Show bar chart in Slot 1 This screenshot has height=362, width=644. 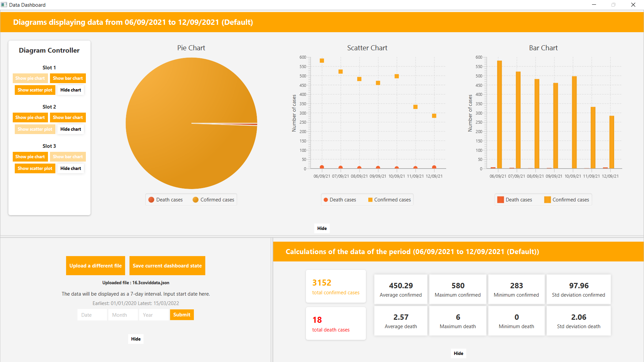pos(68,78)
